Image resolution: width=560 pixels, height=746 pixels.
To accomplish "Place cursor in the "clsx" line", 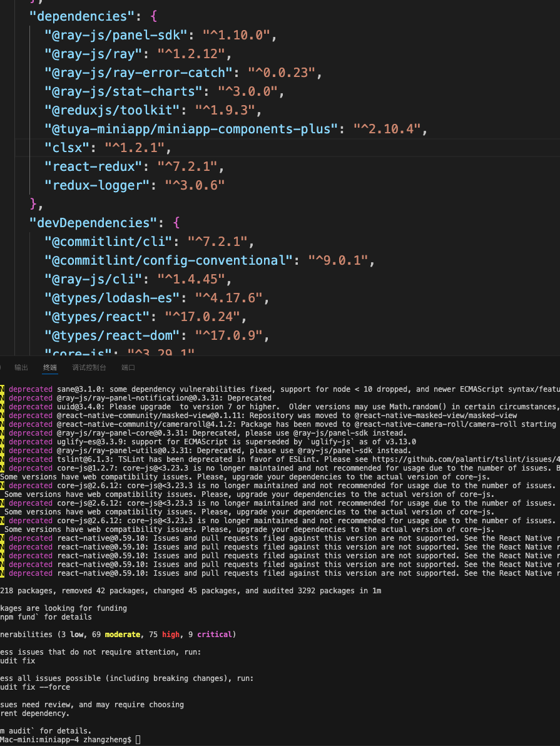I will click(x=287, y=148).
